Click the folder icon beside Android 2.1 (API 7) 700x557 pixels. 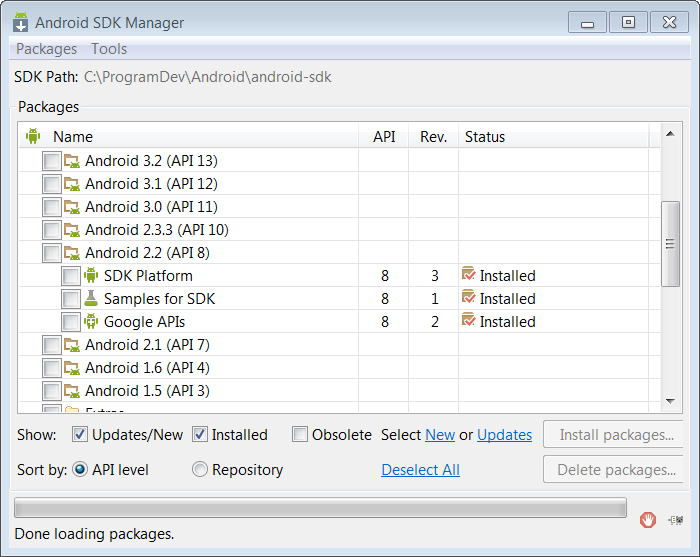[71, 345]
